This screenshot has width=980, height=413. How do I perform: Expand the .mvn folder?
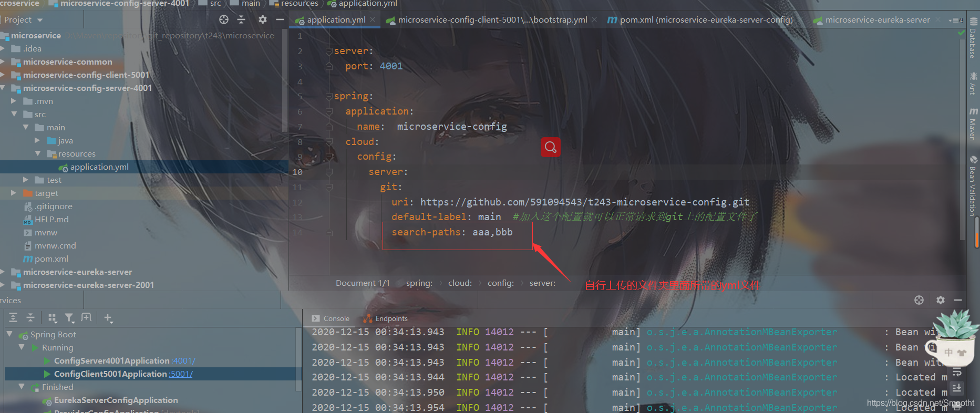(14, 101)
